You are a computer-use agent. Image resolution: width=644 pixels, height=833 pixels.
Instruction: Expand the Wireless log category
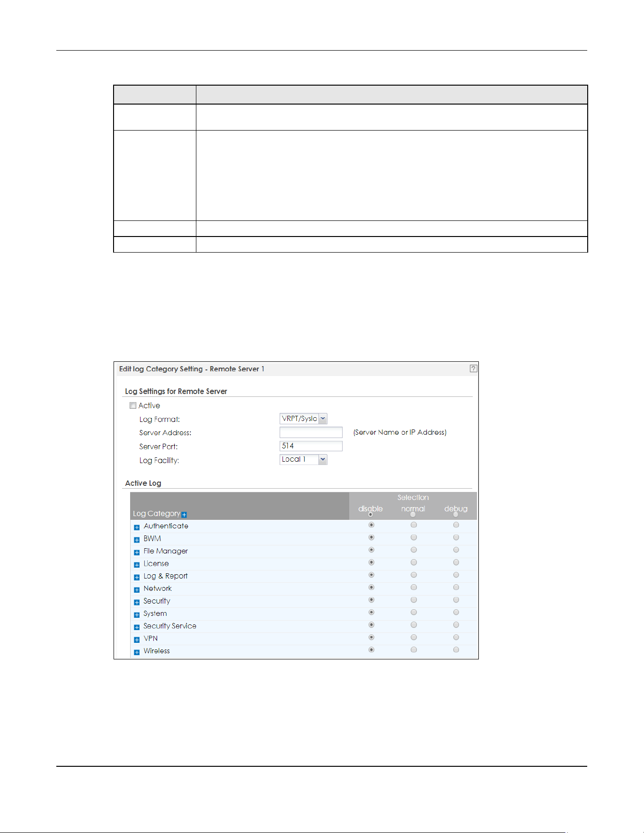click(137, 652)
